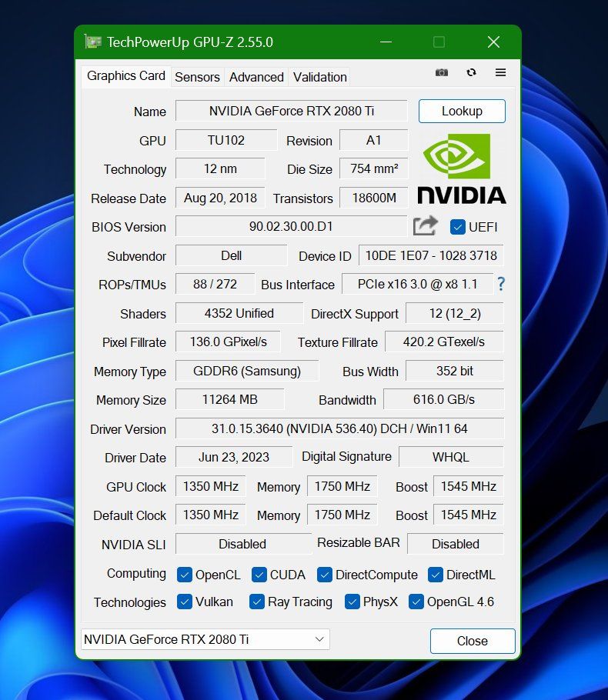Viewport: 608px width, 700px height.
Task: Click the Computing label text
Action: (136, 574)
